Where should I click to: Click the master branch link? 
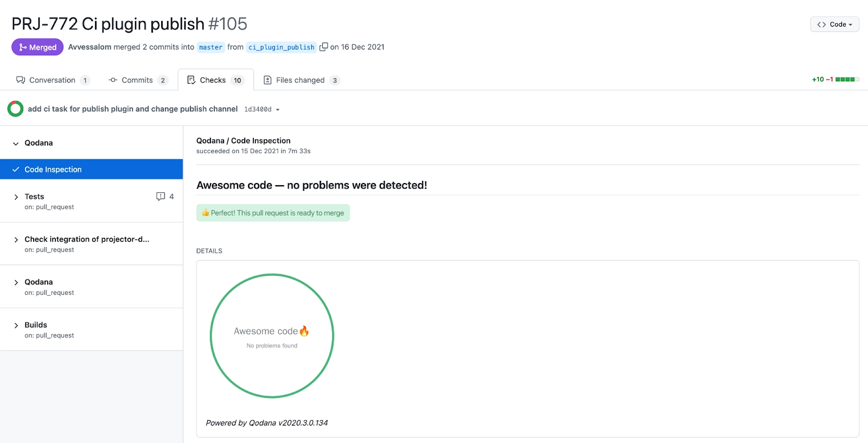pos(210,47)
